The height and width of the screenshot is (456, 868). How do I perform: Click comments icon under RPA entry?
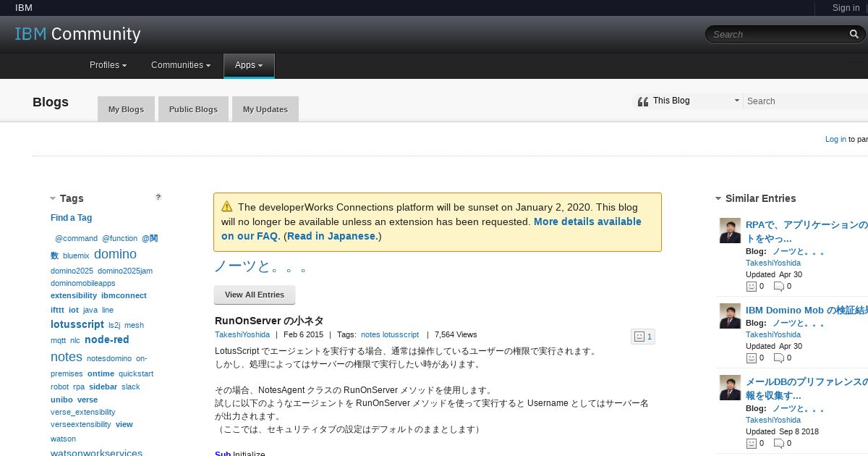click(x=778, y=286)
